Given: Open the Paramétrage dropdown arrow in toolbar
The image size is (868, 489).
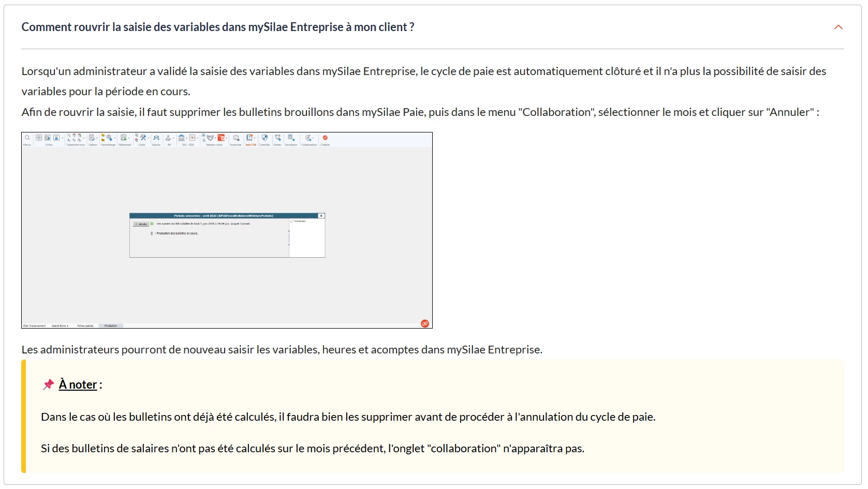Looking at the screenshot, I should coord(115,138).
